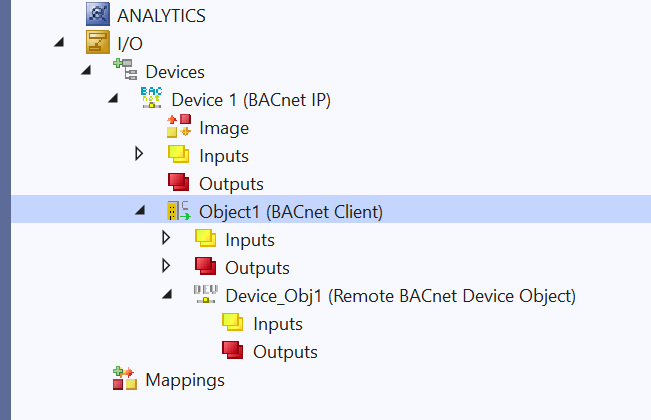Click yellow Inputs icon under Device 1
This screenshot has width=651, height=420.
tap(179, 154)
